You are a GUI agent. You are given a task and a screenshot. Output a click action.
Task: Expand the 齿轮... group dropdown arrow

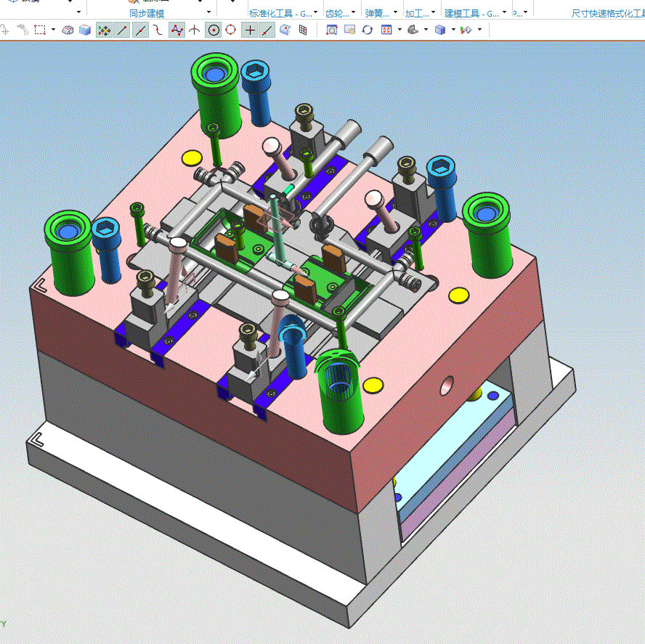(353, 12)
